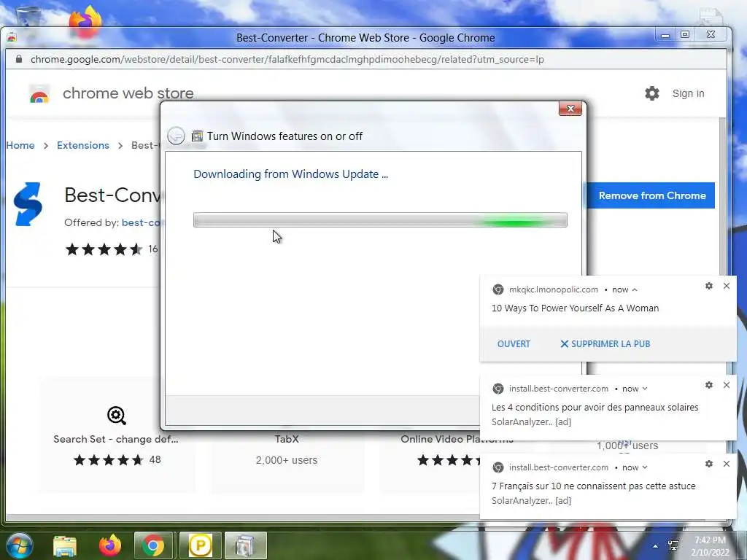747x560 pixels.
Task: Click SUPPRIMER LA PUB button
Action: [605, 344]
